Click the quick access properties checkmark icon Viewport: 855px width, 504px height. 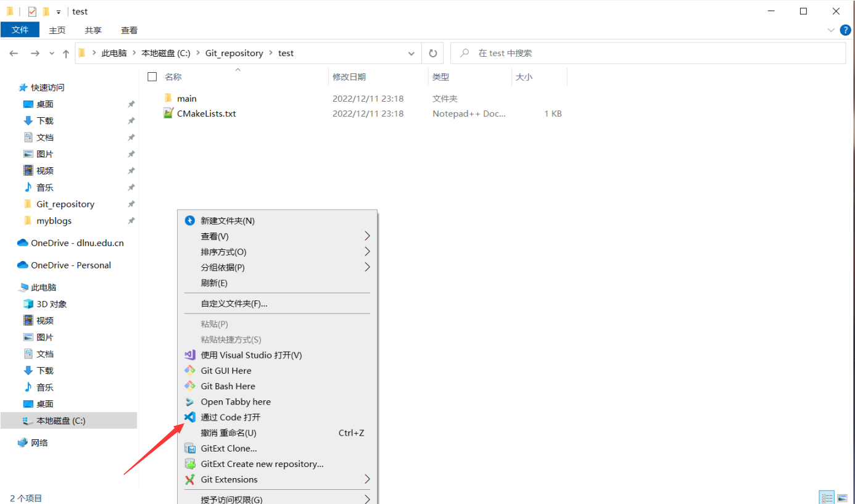tap(32, 11)
